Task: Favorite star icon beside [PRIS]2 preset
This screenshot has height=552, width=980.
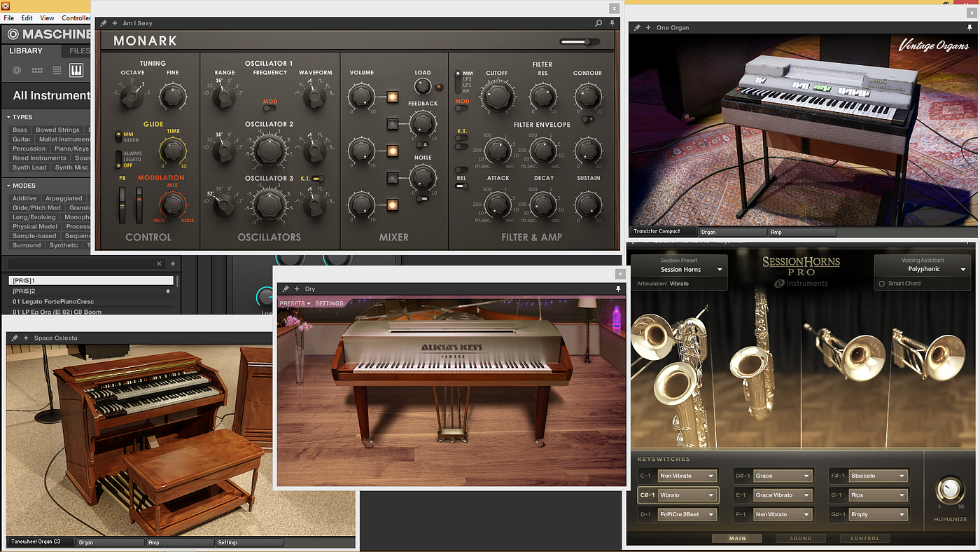Action: [x=167, y=291]
